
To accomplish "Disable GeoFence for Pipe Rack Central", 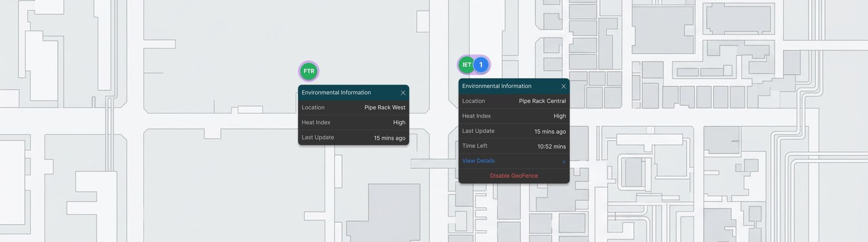I will pyautogui.click(x=514, y=176).
